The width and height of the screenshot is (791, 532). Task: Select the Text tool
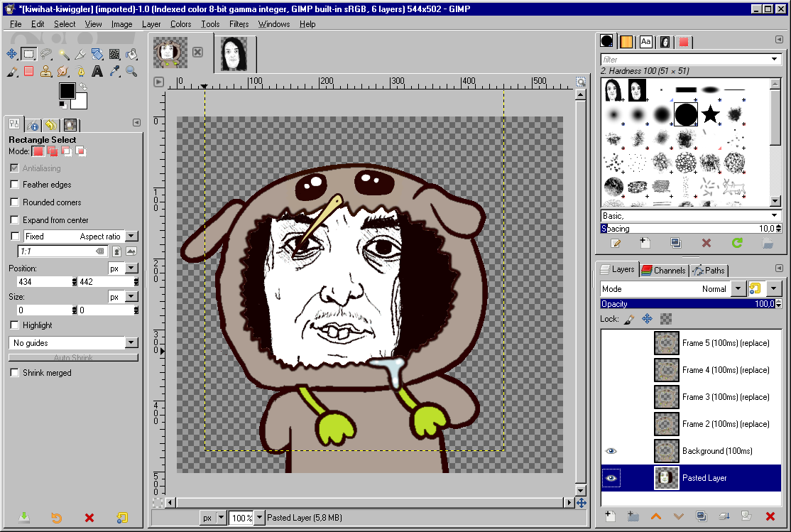pyautogui.click(x=97, y=71)
